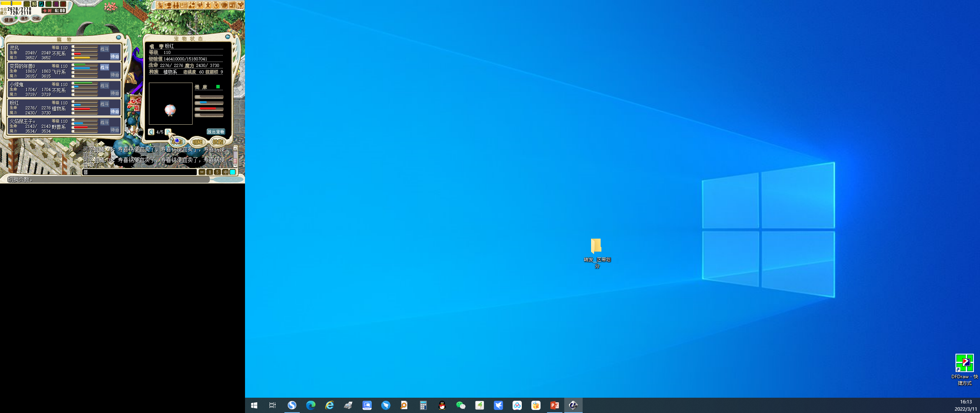Screen dimensions: 980x413
Task: Open the 健康 health status button
Action: pyautogui.click(x=9, y=20)
